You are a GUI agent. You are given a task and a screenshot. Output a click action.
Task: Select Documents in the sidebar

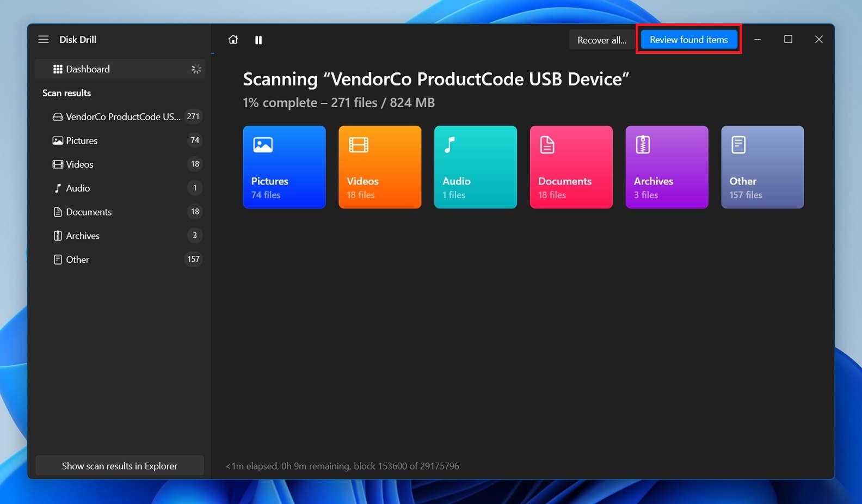coord(120,212)
